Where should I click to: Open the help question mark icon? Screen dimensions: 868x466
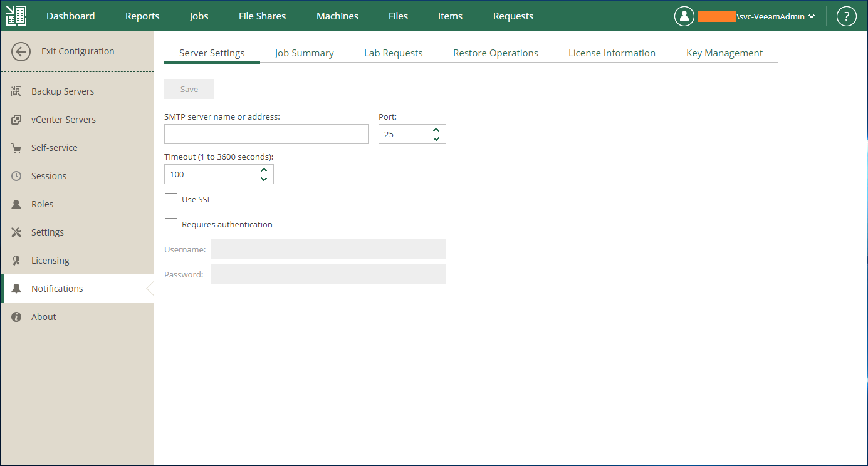pyautogui.click(x=846, y=16)
